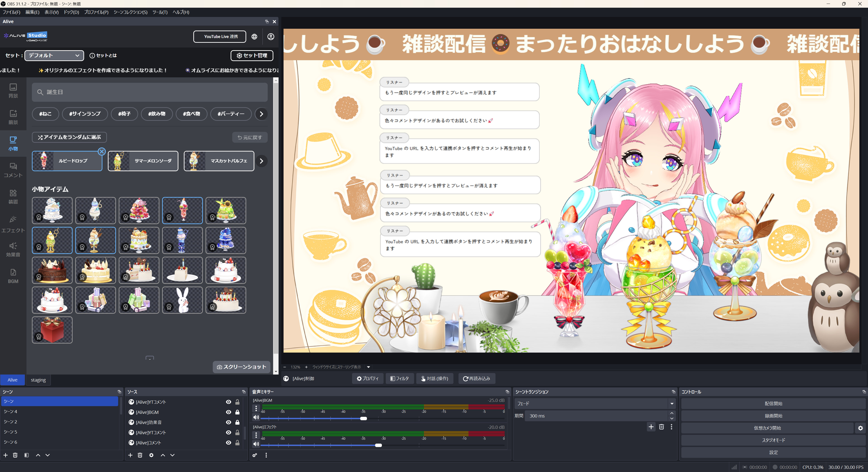Viewport: 868px width, 472px height.
Task: Mute the [Alive]エフェクト audio channel
Action: pyautogui.click(x=256, y=444)
